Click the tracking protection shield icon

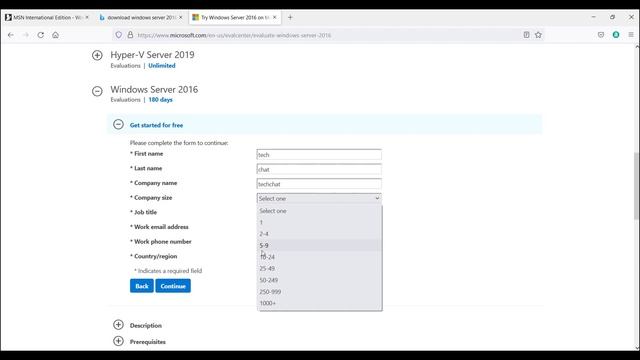coord(118,35)
